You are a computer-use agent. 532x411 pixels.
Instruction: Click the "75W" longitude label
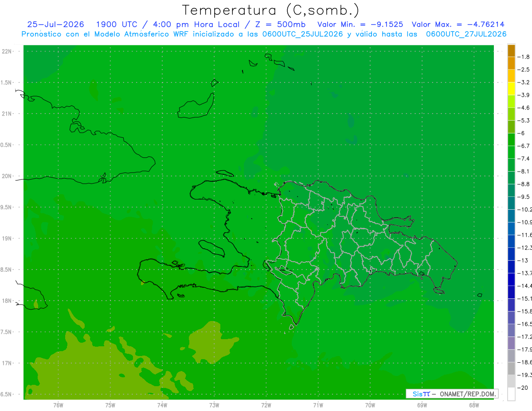coord(110,405)
